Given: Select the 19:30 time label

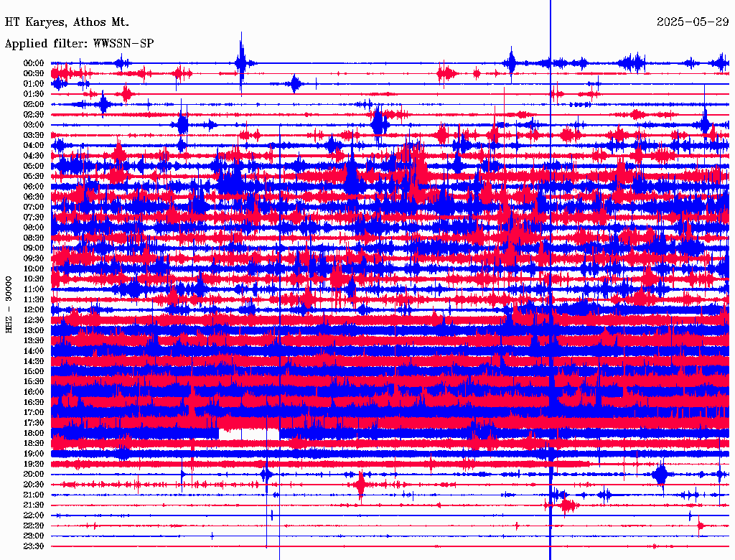Looking at the screenshot, I should 34,464.
